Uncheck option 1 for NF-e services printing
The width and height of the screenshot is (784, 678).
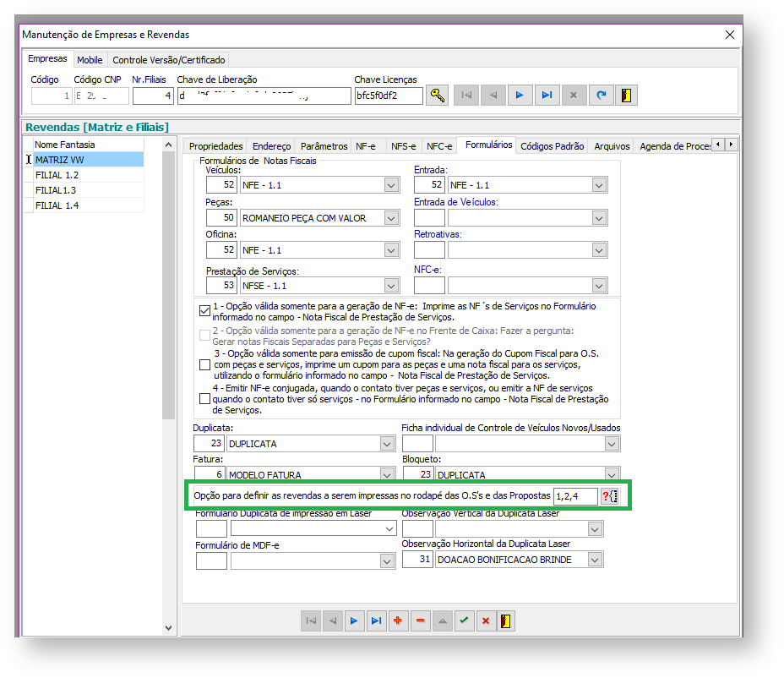pyautogui.click(x=204, y=310)
